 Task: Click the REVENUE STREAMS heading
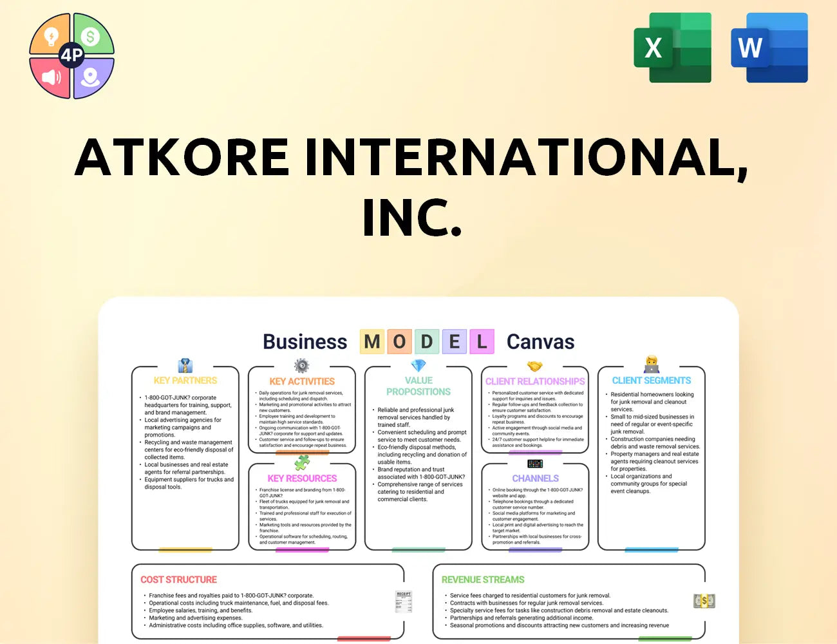[x=483, y=580]
